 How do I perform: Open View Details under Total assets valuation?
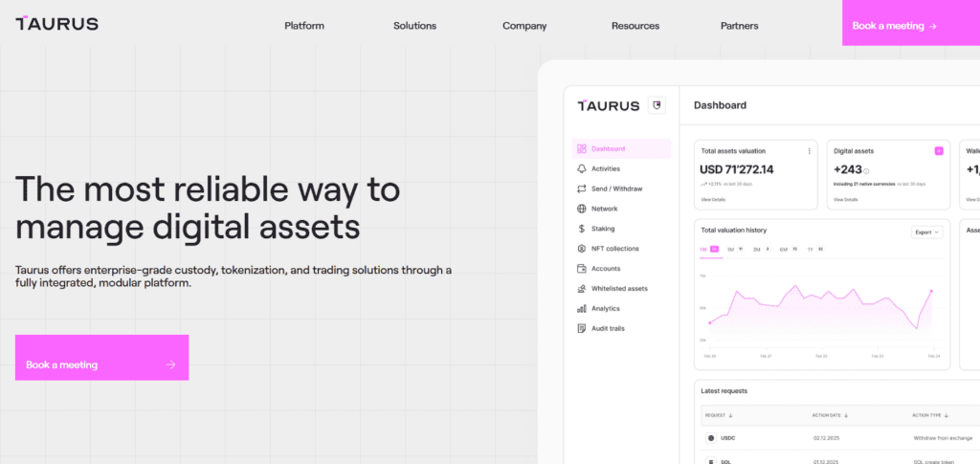pos(713,200)
